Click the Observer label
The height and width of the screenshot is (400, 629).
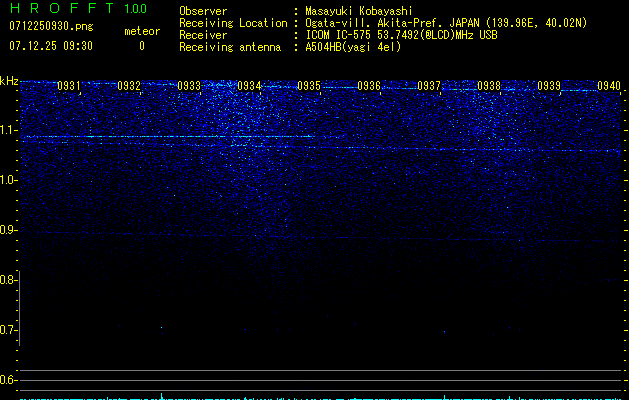203,11
